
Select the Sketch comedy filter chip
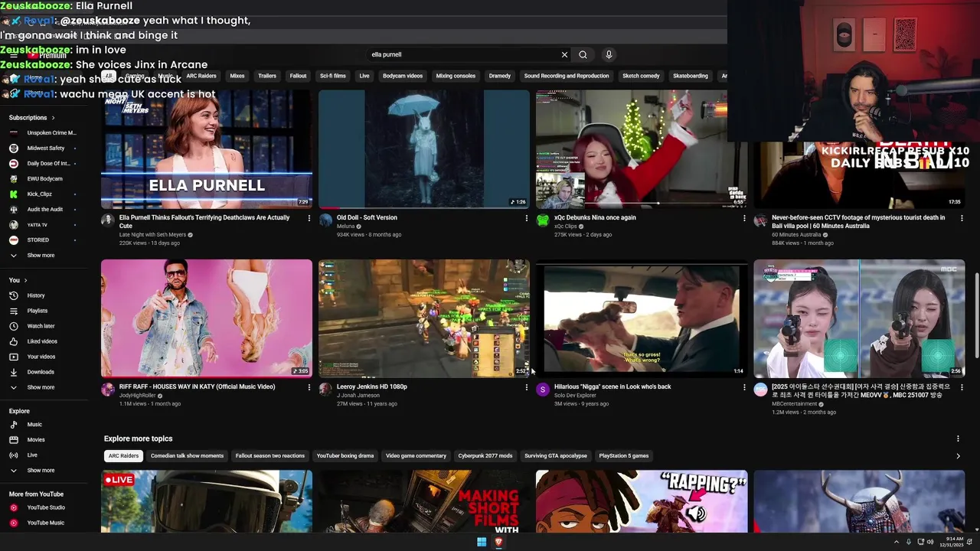[641, 76]
